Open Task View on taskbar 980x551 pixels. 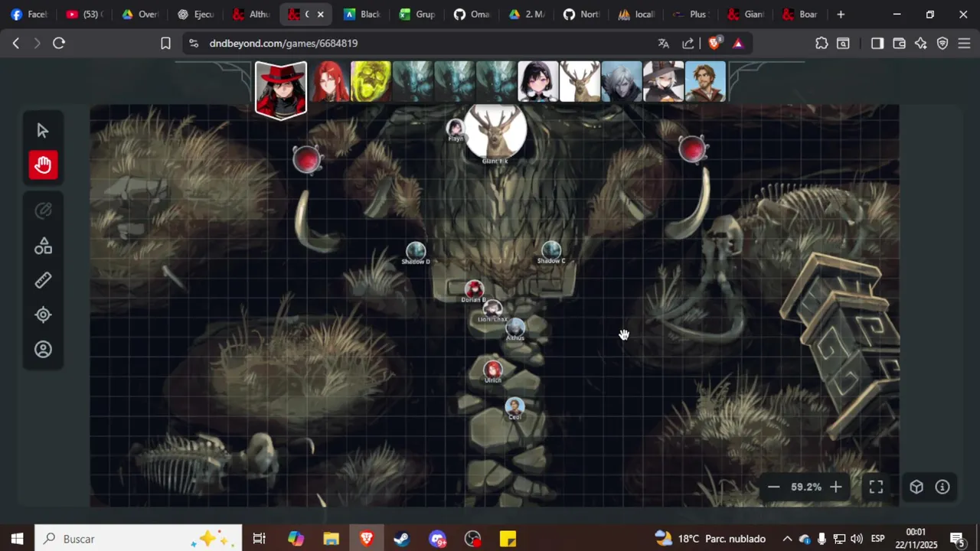tap(259, 539)
